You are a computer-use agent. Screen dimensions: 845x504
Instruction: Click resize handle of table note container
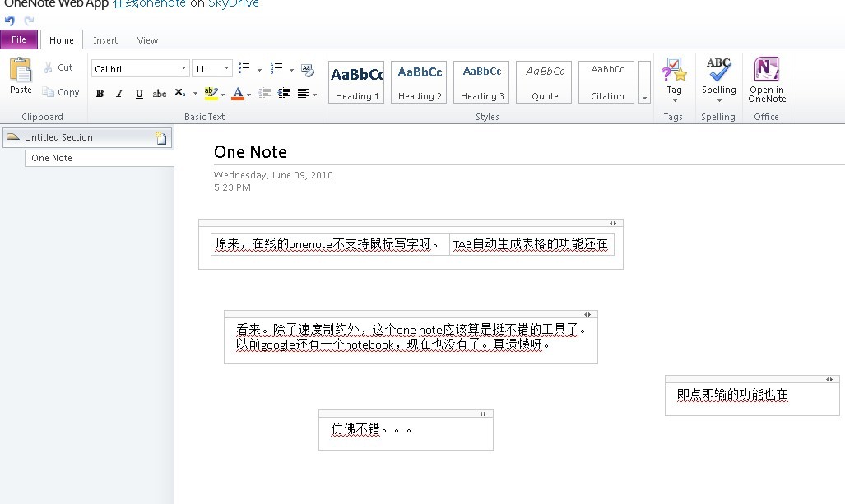click(613, 223)
